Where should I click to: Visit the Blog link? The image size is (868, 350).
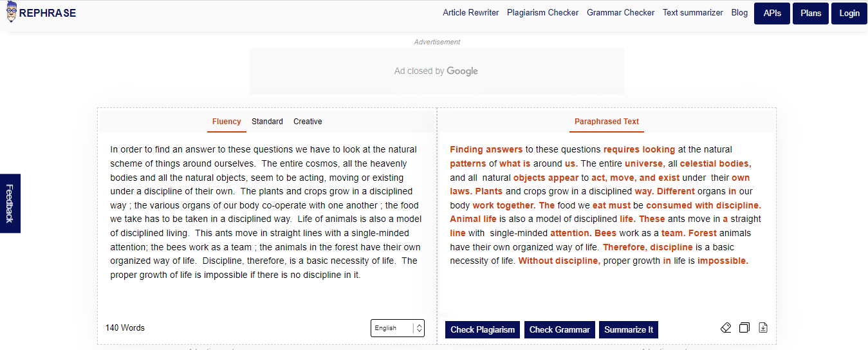pyautogui.click(x=739, y=13)
